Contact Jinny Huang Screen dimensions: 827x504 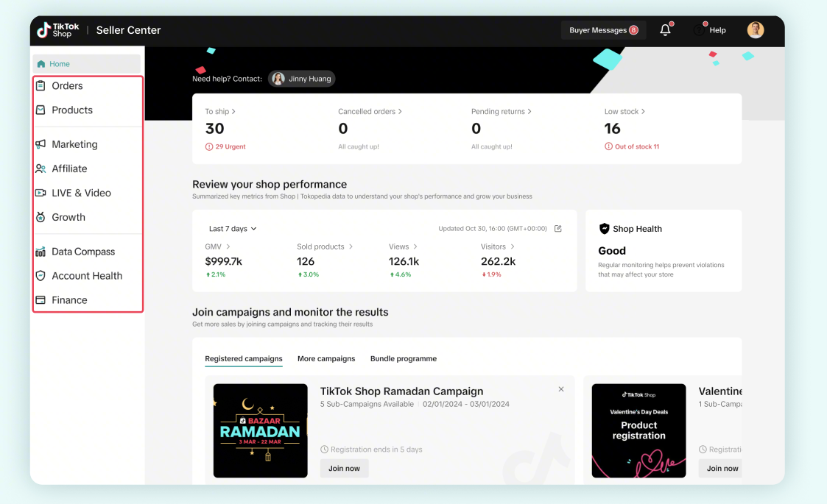302,79
